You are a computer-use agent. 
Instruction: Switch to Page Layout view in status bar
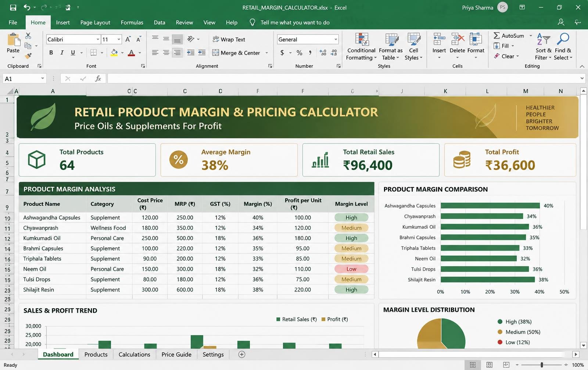[x=490, y=365]
